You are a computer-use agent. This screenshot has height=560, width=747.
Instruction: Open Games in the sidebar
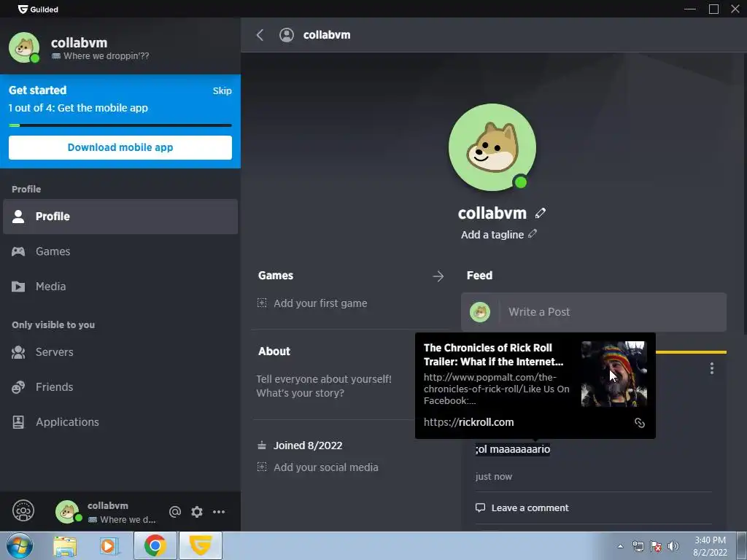(120, 252)
